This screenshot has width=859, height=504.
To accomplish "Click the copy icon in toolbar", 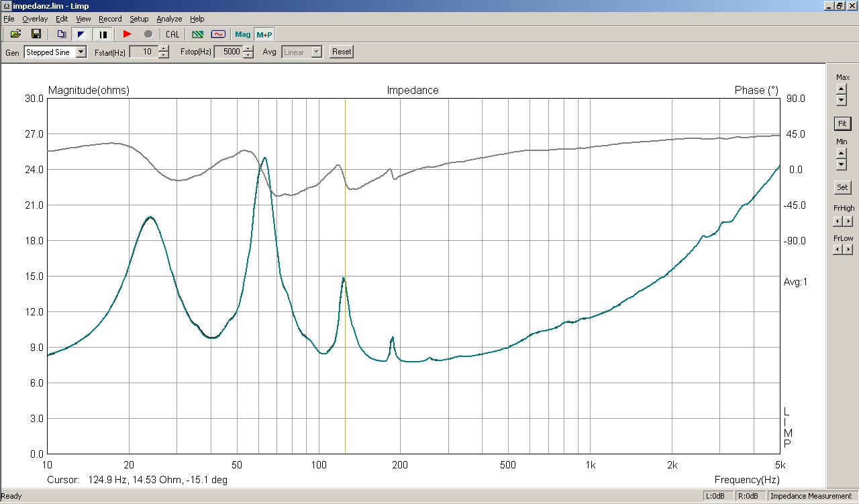I will pos(61,34).
